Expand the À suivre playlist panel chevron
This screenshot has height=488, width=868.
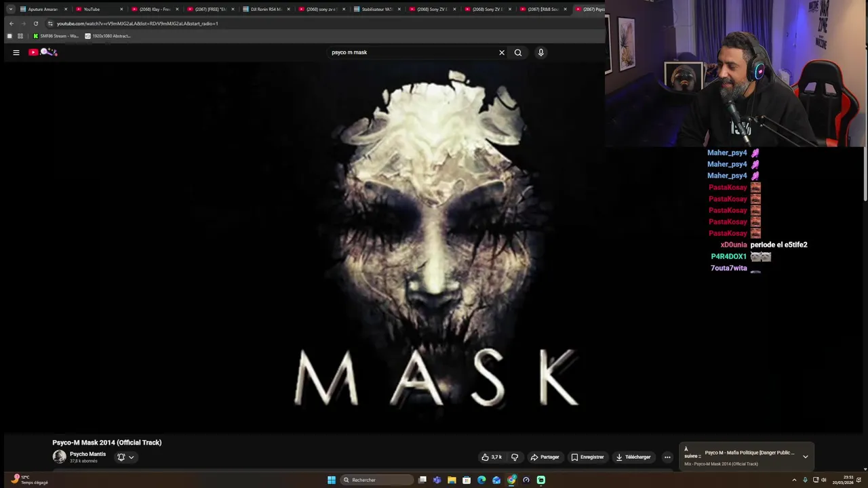[805, 456]
